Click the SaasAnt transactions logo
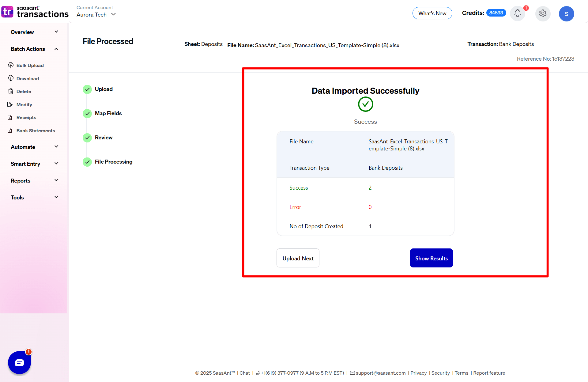The width and height of the screenshot is (588, 382). tap(35, 12)
